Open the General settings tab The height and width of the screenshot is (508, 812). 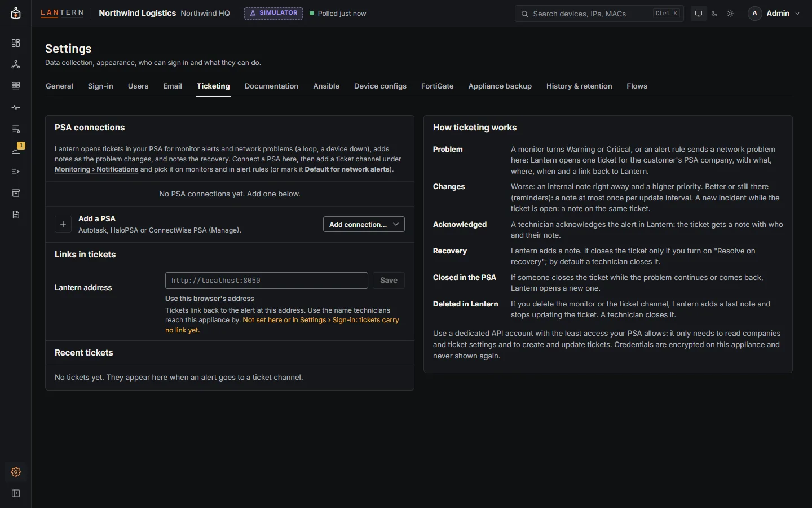pos(59,86)
